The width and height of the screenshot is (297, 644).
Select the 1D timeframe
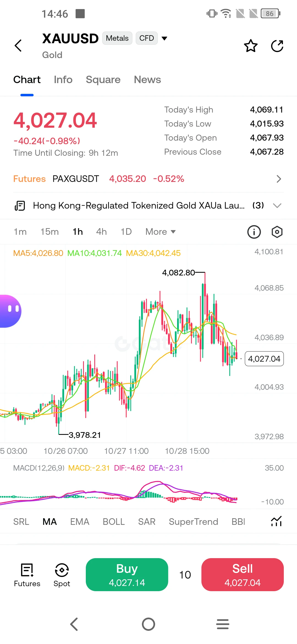point(126,232)
